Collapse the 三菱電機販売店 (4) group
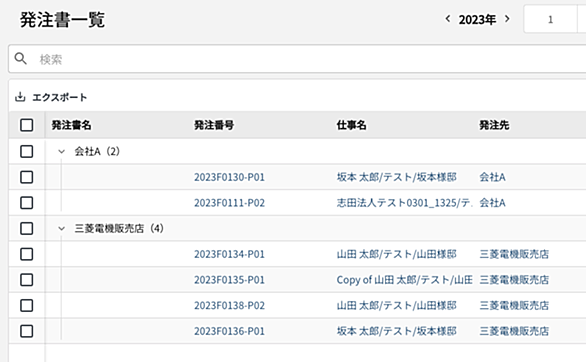The width and height of the screenshot is (586, 362). pyautogui.click(x=62, y=228)
